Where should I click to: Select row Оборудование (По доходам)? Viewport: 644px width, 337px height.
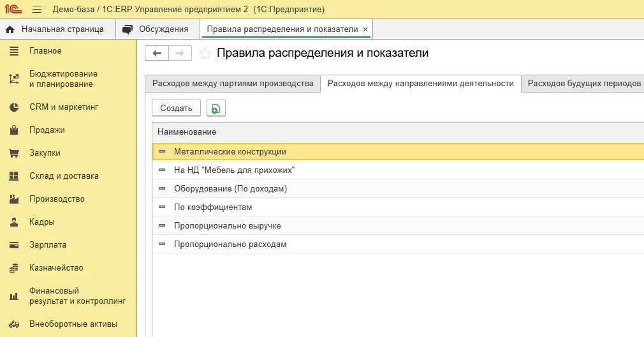click(398, 189)
